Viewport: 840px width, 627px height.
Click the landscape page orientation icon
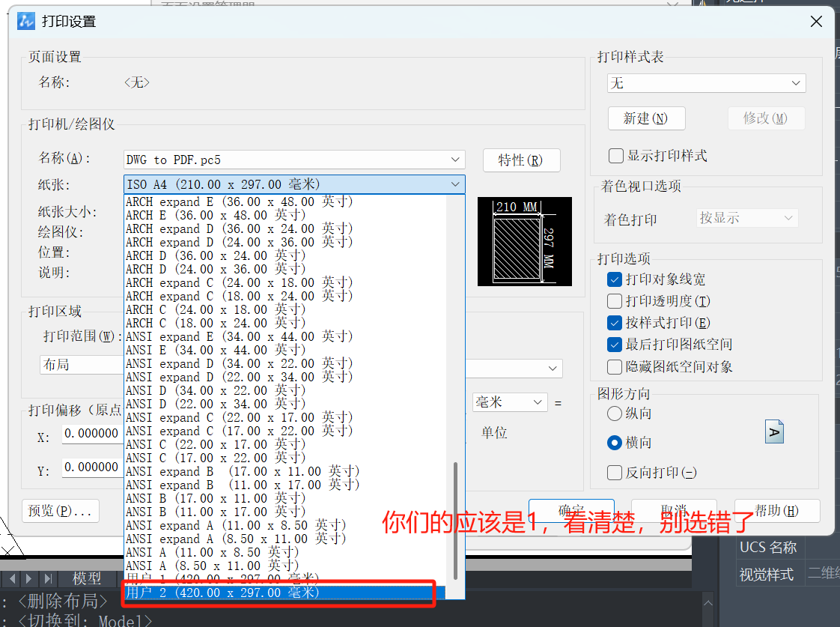[x=774, y=432]
